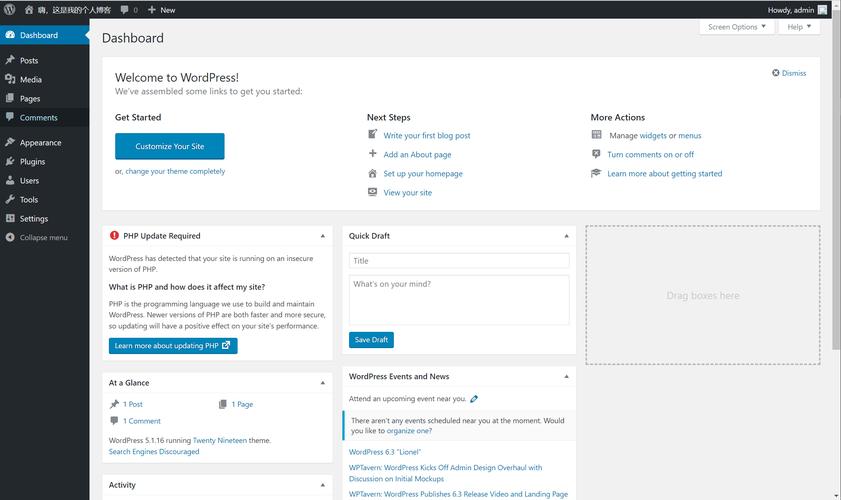Click the What's on your mind text area
Viewport: 841px width, 500px height.
[x=459, y=300]
